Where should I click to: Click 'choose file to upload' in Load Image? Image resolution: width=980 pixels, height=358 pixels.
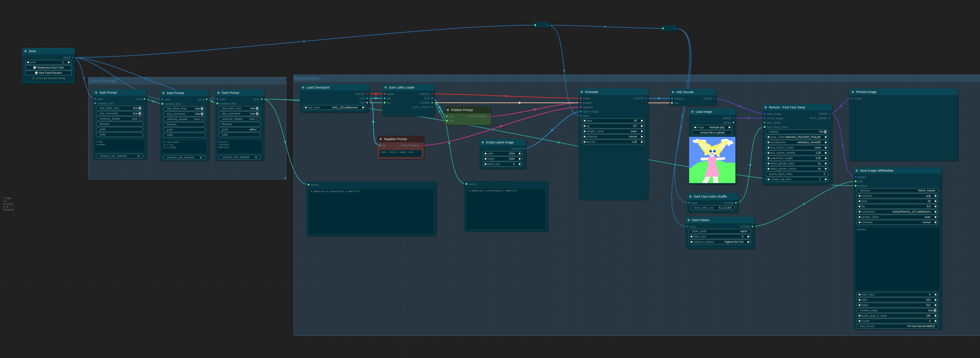tap(712, 133)
